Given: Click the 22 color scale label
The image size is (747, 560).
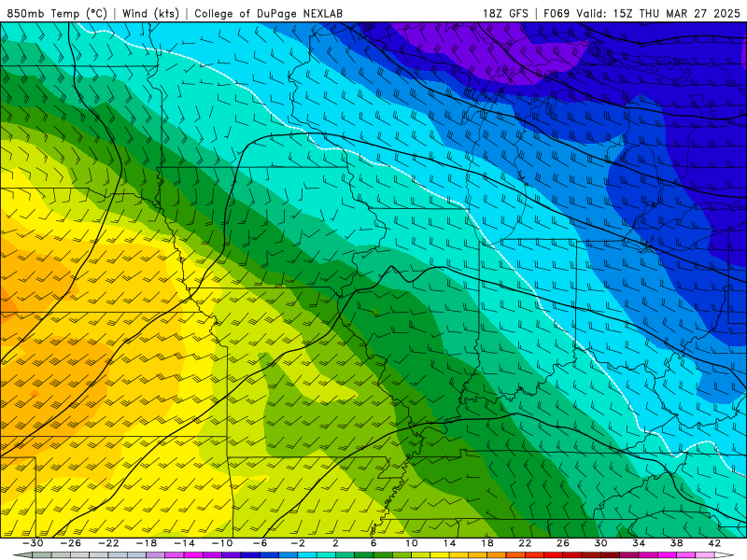Looking at the screenshot, I should [525, 543].
